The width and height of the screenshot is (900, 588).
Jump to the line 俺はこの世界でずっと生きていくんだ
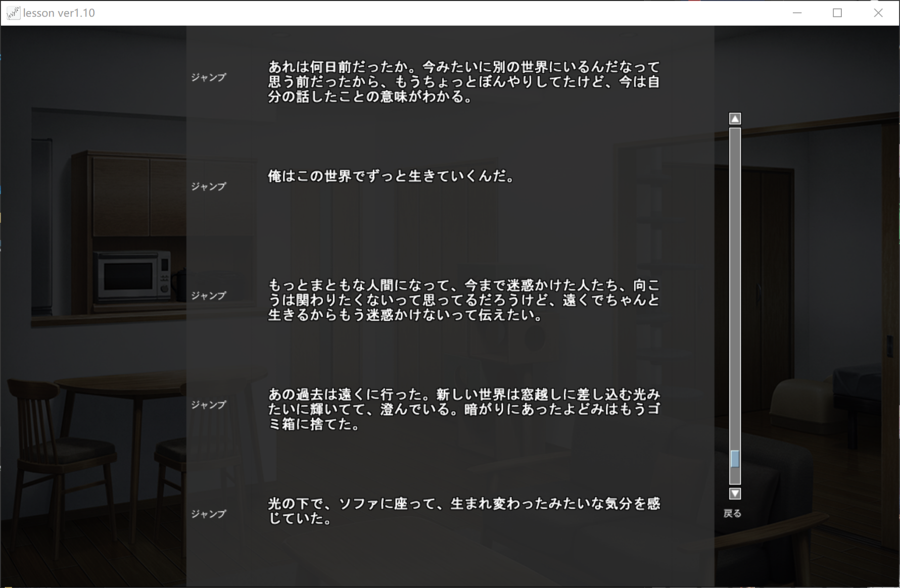click(208, 186)
